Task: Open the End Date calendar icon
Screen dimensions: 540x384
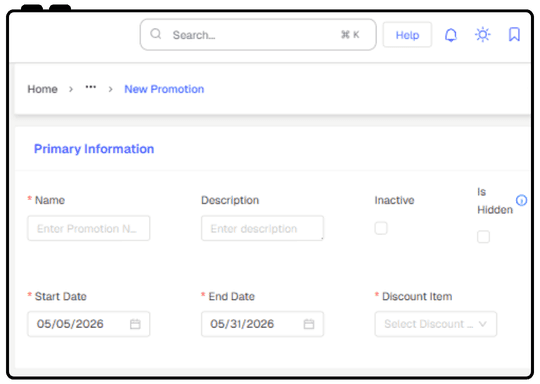Action: [309, 324]
